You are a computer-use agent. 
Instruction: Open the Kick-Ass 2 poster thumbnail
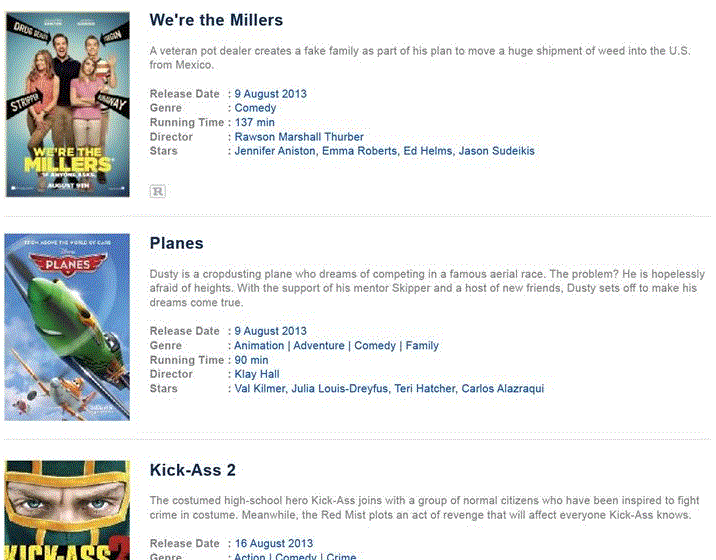pos(68,510)
